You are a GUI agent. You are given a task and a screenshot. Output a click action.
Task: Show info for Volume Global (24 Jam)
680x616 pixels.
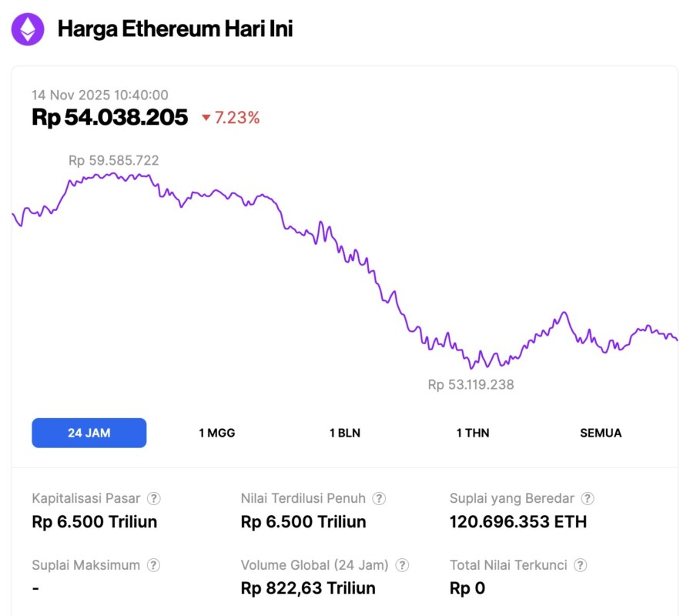pyautogui.click(x=402, y=566)
